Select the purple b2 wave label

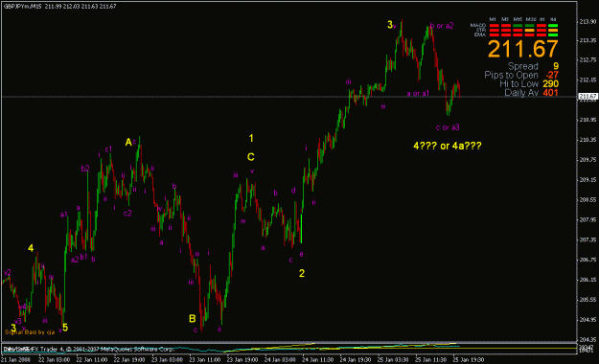coord(85,169)
